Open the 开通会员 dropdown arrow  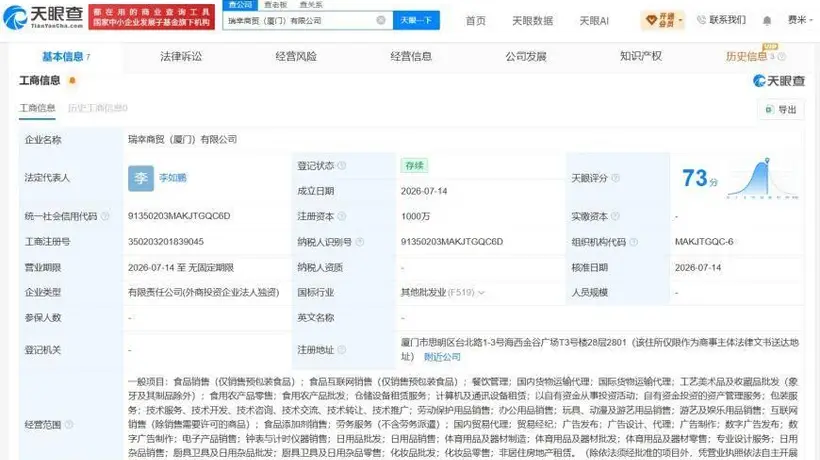tap(680, 21)
